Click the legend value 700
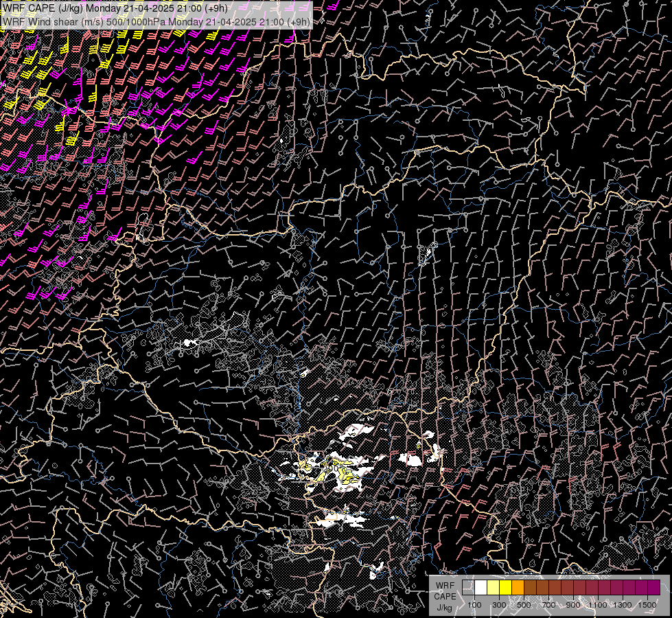The width and height of the screenshot is (672, 618). click(x=548, y=605)
